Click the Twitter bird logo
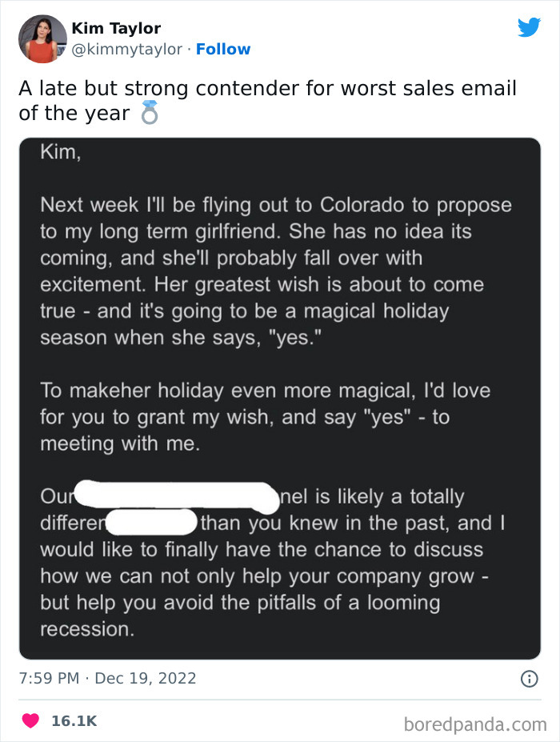The height and width of the screenshot is (742, 560). point(529,28)
